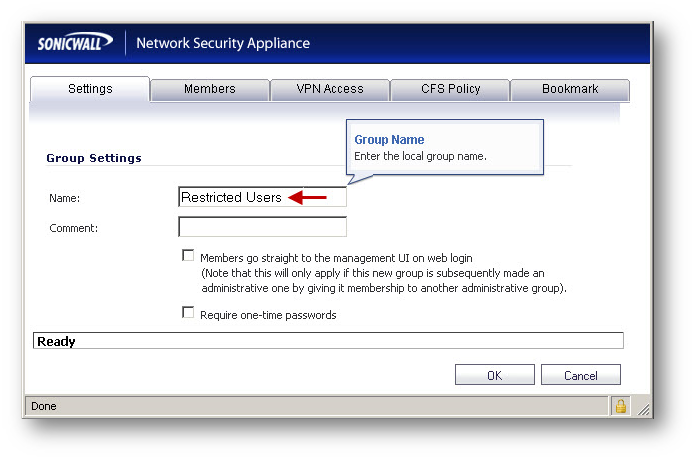The height and width of the screenshot is (461, 696).
Task: Select the VPN Access tab
Action: [x=330, y=89]
